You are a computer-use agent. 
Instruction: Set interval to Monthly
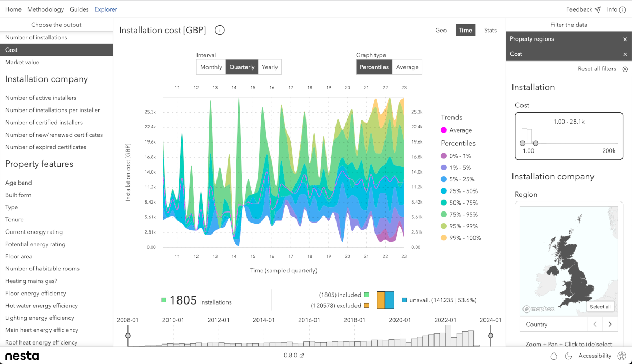click(211, 67)
